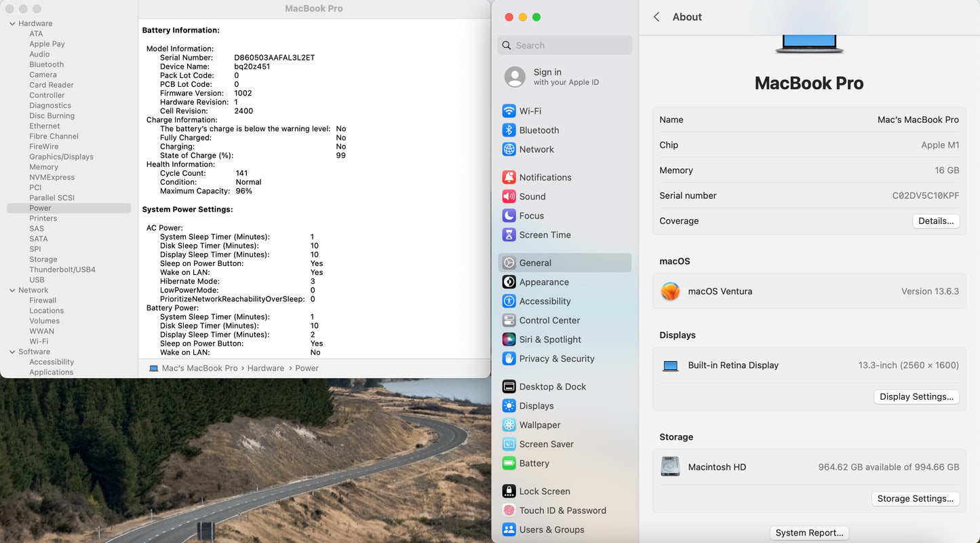Collapse the Software section in System Report

12,352
